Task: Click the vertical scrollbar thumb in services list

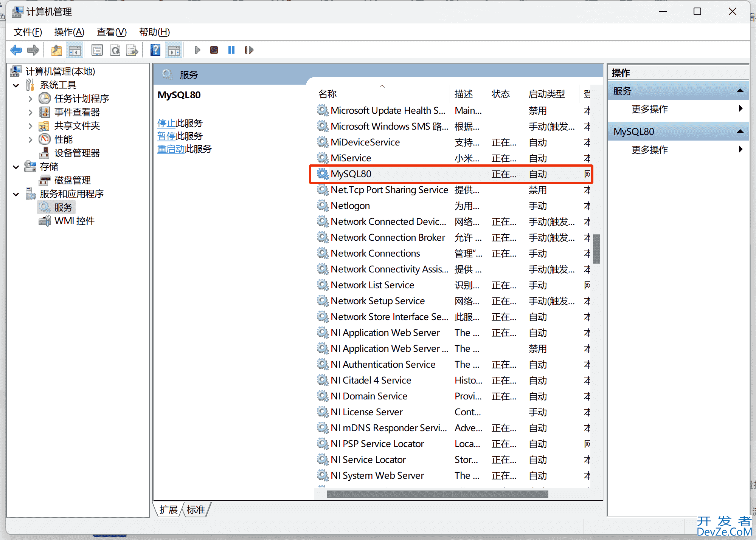Action: tap(597, 249)
